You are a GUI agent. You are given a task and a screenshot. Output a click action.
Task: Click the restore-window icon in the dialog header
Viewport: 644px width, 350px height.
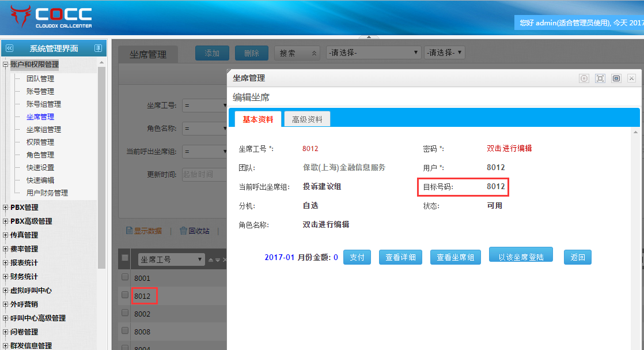[x=616, y=78]
